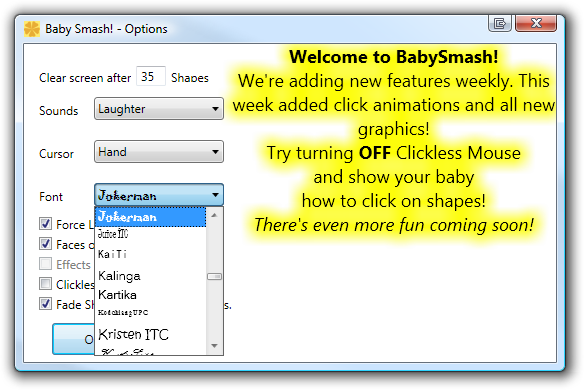
Task: Click the disabled Effects checkbox
Action: pos(45,264)
